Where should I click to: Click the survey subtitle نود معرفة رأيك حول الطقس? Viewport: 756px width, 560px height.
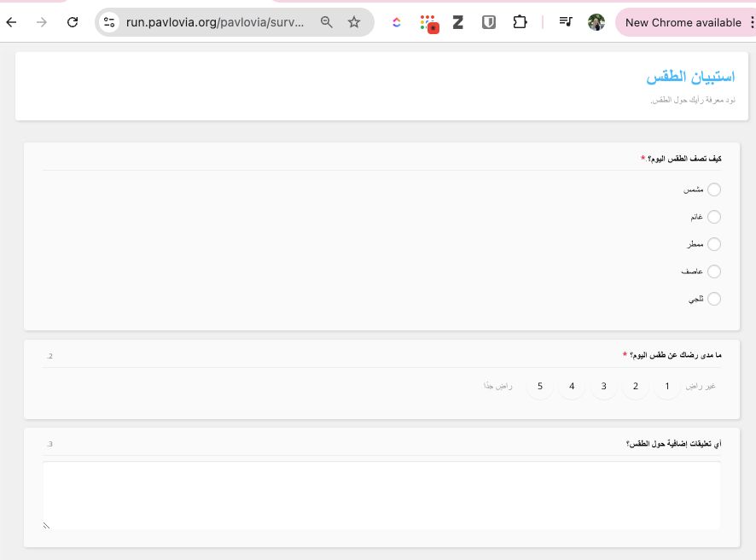tap(693, 100)
